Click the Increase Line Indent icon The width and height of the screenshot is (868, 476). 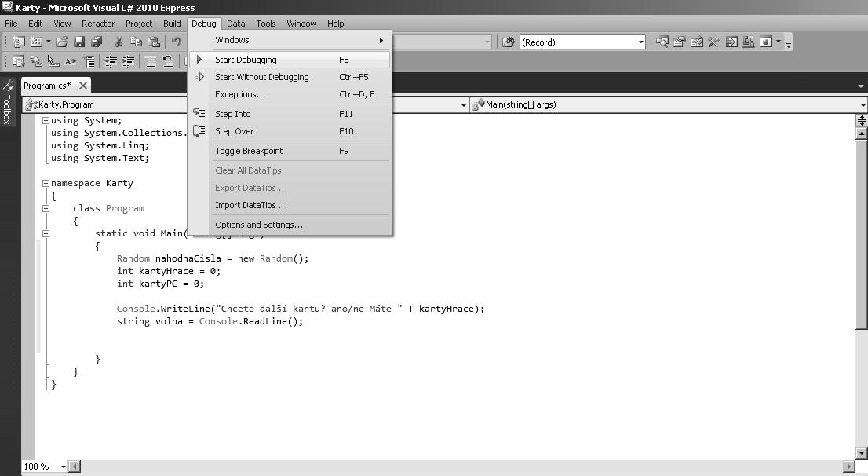click(129, 61)
